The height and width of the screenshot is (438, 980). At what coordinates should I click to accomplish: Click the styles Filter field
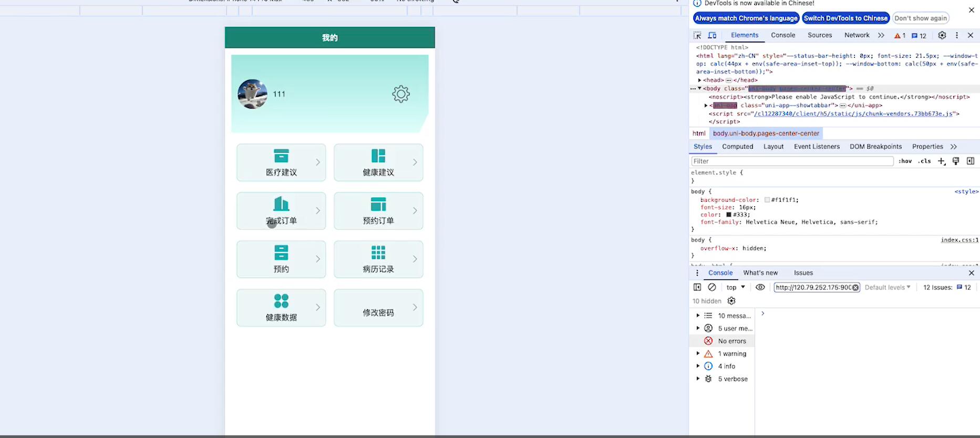pos(792,161)
